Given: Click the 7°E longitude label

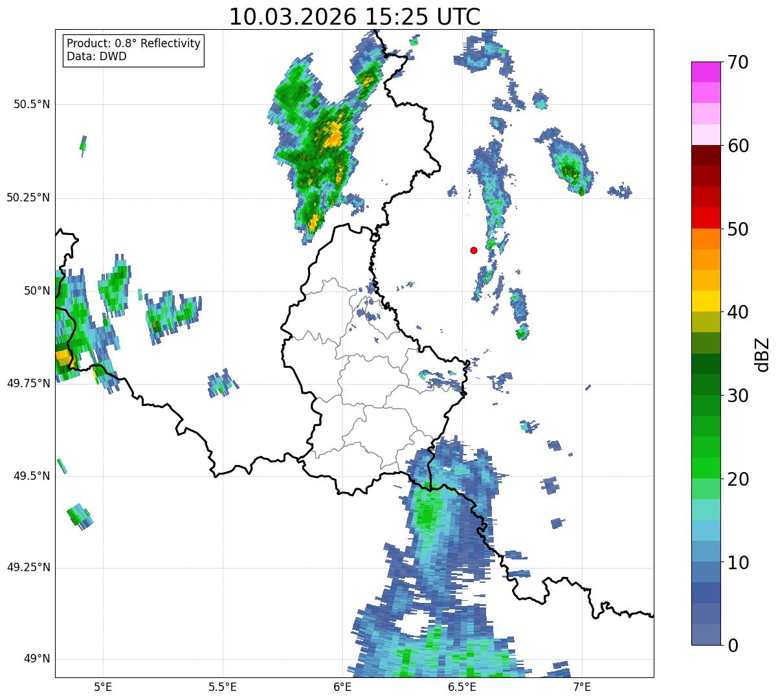Looking at the screenshot, I should click(582, 686).
